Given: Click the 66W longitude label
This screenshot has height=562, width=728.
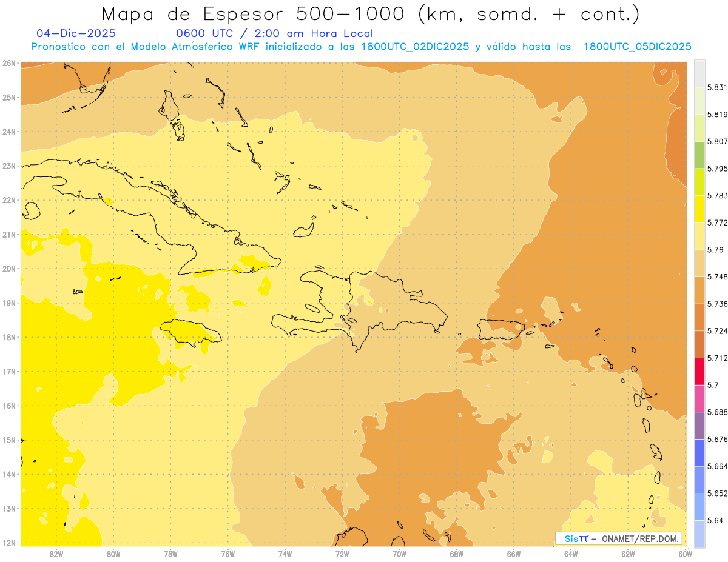Looking at the screenshot, I should (x=514, y=554).
